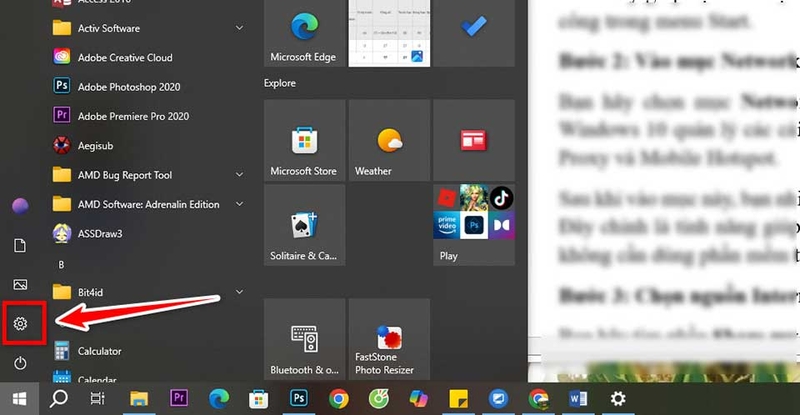Open TikTok in the Play tile
The image size is (800, 415).
pyautogui.click(x=501, y=198)
